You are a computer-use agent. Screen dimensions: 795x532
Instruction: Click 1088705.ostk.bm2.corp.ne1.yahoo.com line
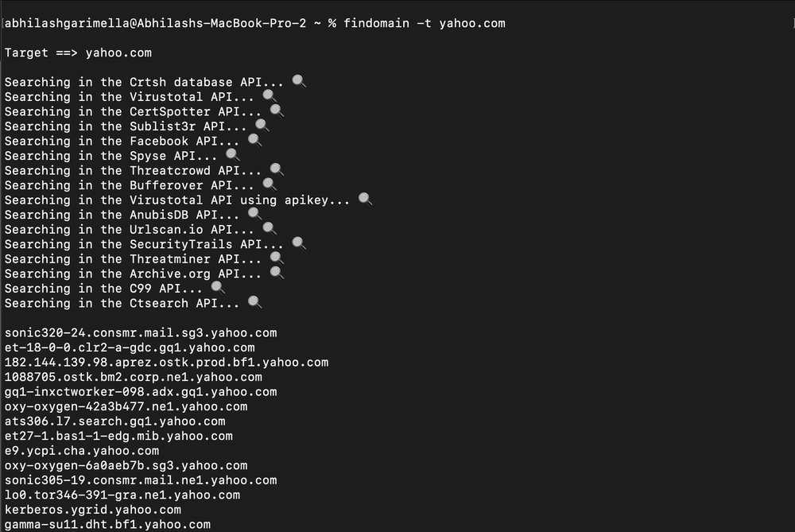tap(134, 377)
